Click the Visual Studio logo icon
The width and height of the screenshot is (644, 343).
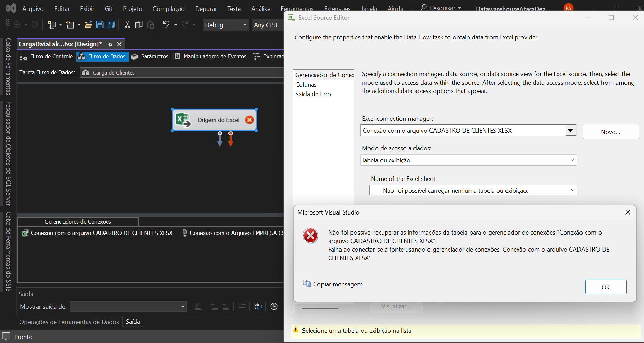[11, 8]
